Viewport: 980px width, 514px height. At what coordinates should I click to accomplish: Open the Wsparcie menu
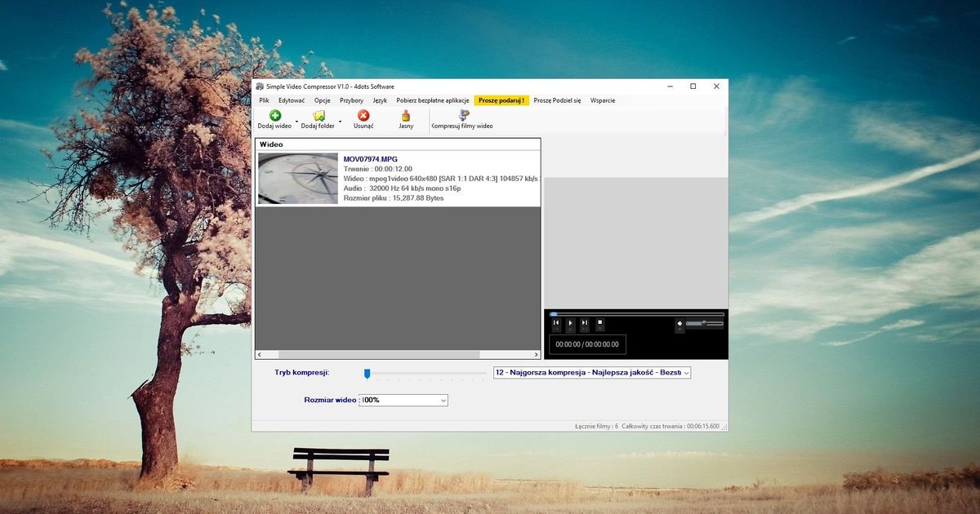pyautogui.click(x=603, y=100)
